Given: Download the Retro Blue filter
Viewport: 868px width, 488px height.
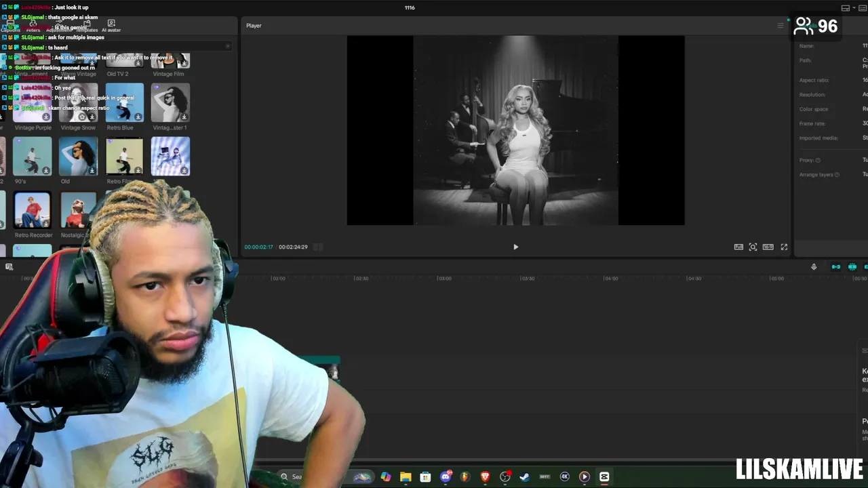Looking at the screenshot, I should point(138,117).
